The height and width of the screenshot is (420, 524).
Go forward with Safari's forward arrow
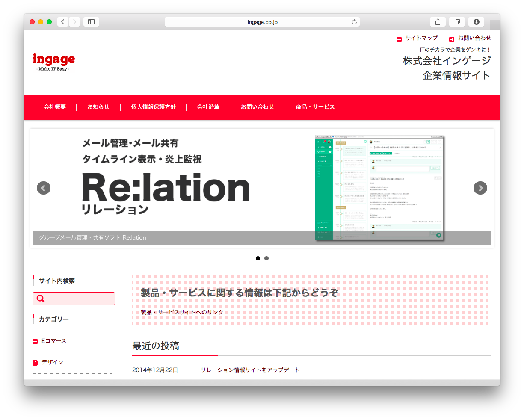point(74,22)
